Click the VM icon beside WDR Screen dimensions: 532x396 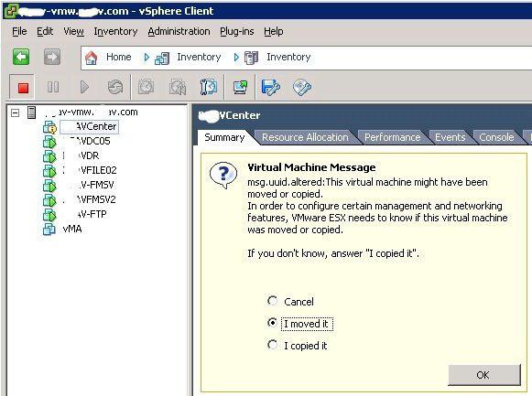[49, 156]
